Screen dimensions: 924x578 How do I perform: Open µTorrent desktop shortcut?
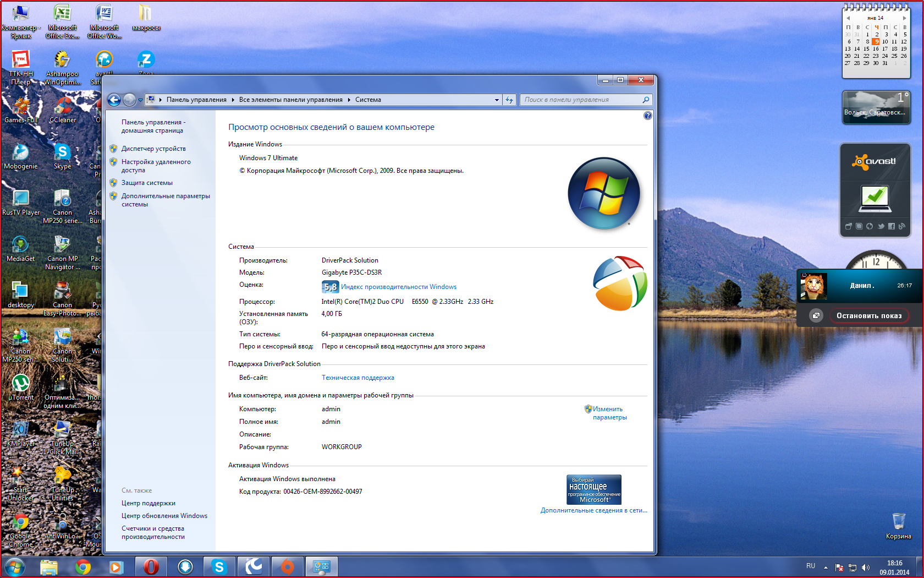pyautogui.click(x=21, y=388)
